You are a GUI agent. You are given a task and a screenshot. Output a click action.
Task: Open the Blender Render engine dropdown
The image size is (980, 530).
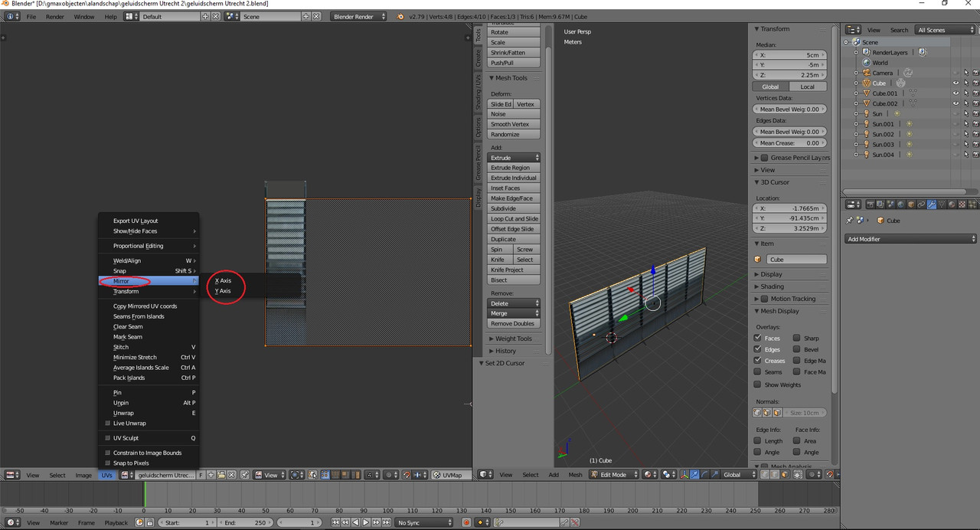point(358,16)
